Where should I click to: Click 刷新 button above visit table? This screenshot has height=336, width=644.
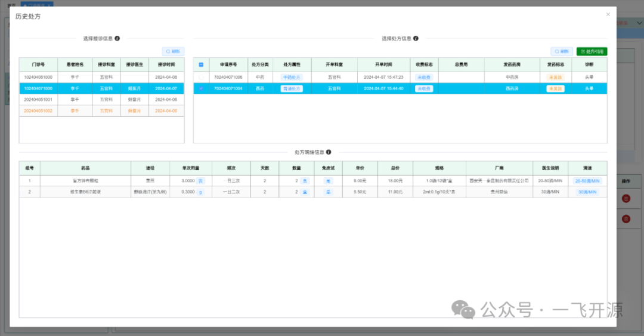pyautogui.click(x=173, y=52)
